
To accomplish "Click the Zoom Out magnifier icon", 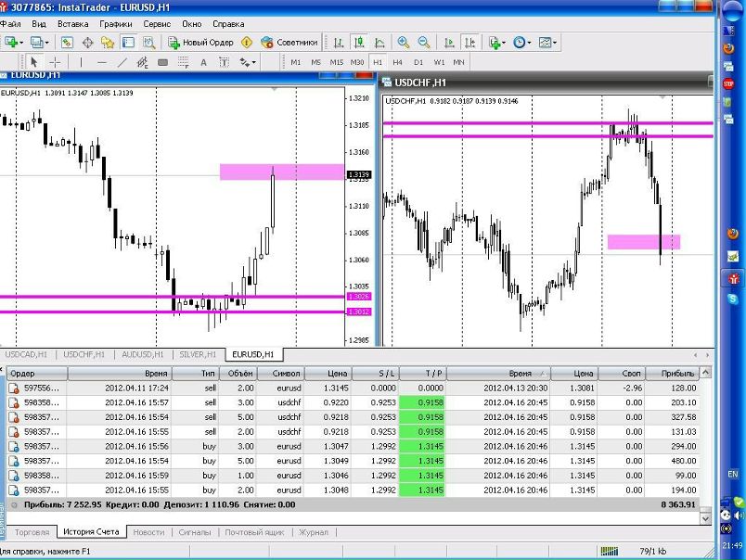I will 424,43.
